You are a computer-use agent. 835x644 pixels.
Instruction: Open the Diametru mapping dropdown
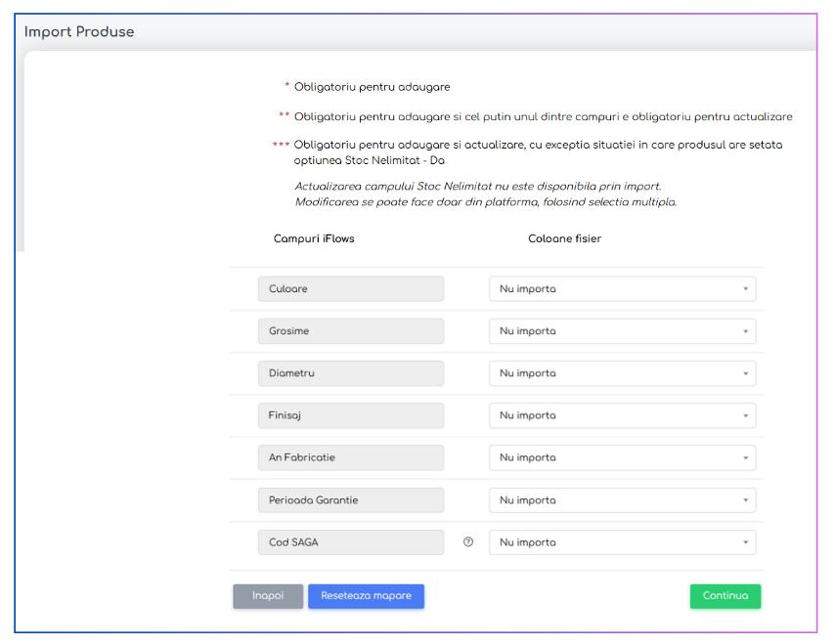(622, 373)
